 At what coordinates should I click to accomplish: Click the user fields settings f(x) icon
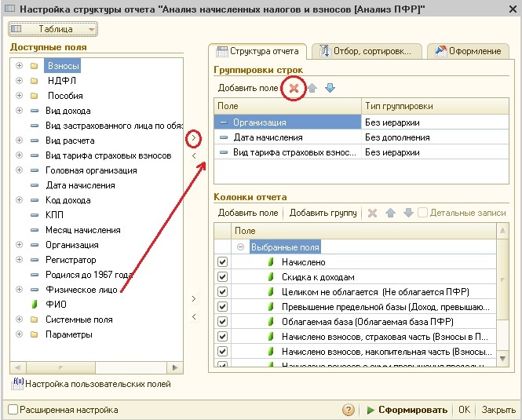pos(17,384)
